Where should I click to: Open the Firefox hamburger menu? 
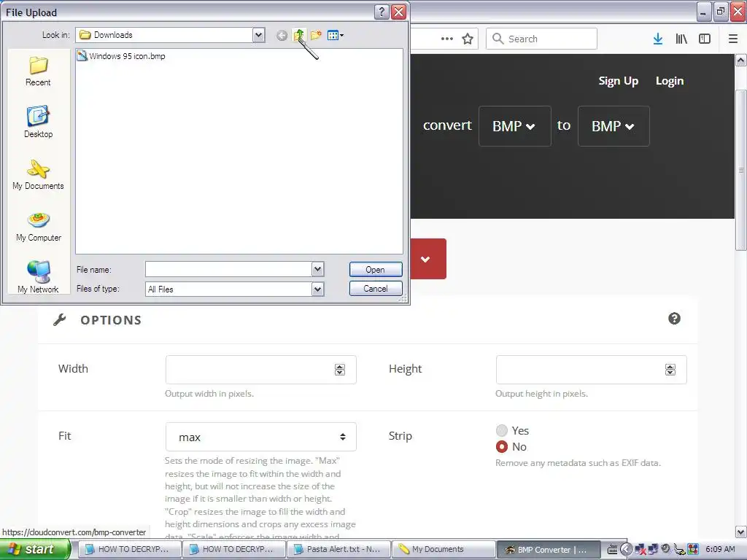click(x=733, y=39)
